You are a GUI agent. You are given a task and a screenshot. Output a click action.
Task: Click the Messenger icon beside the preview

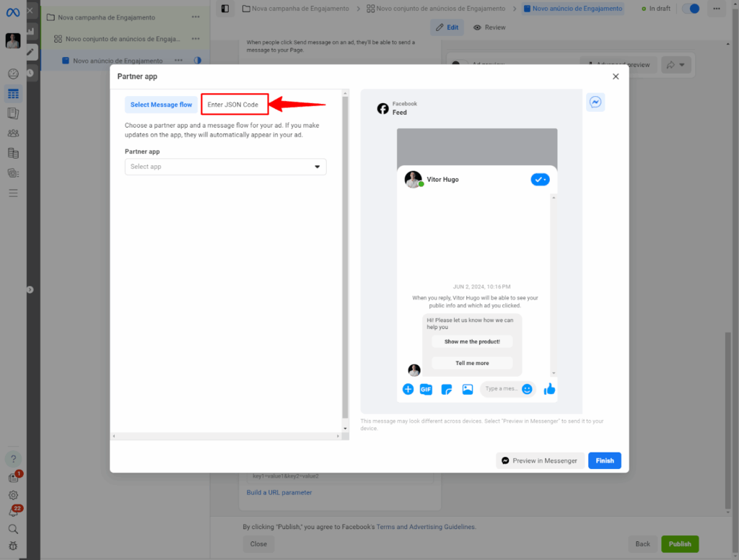point(595,102)
